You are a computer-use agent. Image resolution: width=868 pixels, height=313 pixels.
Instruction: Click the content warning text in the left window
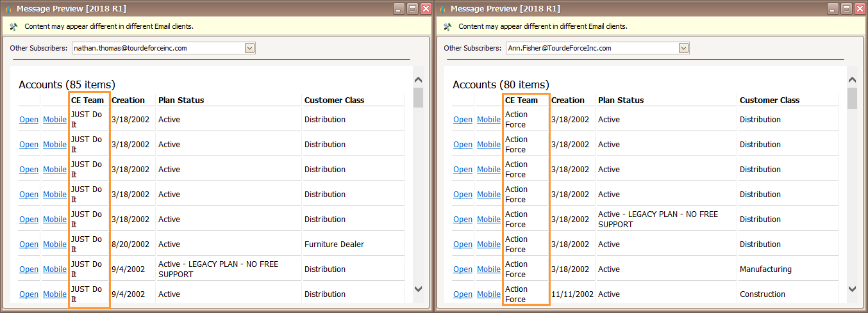point(109,26)
